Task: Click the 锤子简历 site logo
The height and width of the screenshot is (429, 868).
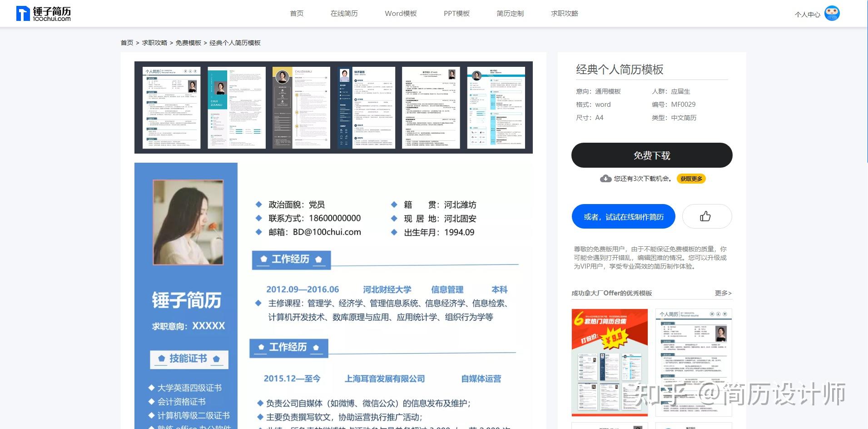Action: coord(44,14)
